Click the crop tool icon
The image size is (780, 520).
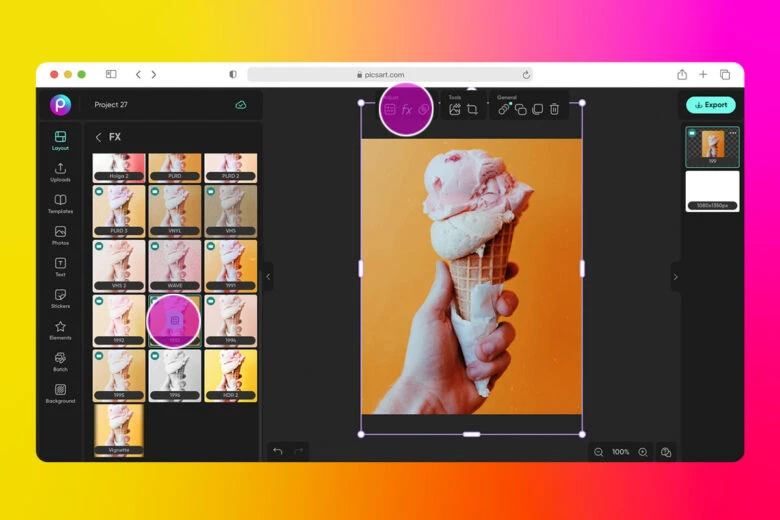(472, 109)
